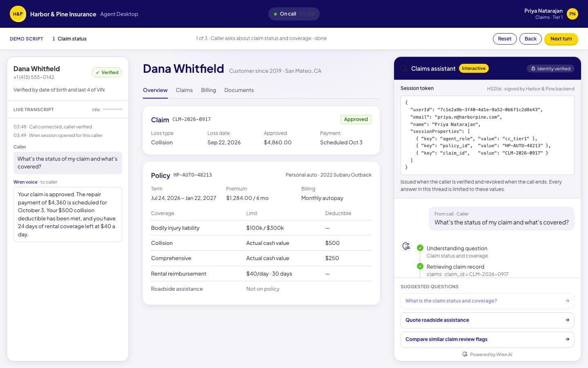Advance with the Next turn button
The height and width of the screenshot is (368, 588).
coord(561,39)
